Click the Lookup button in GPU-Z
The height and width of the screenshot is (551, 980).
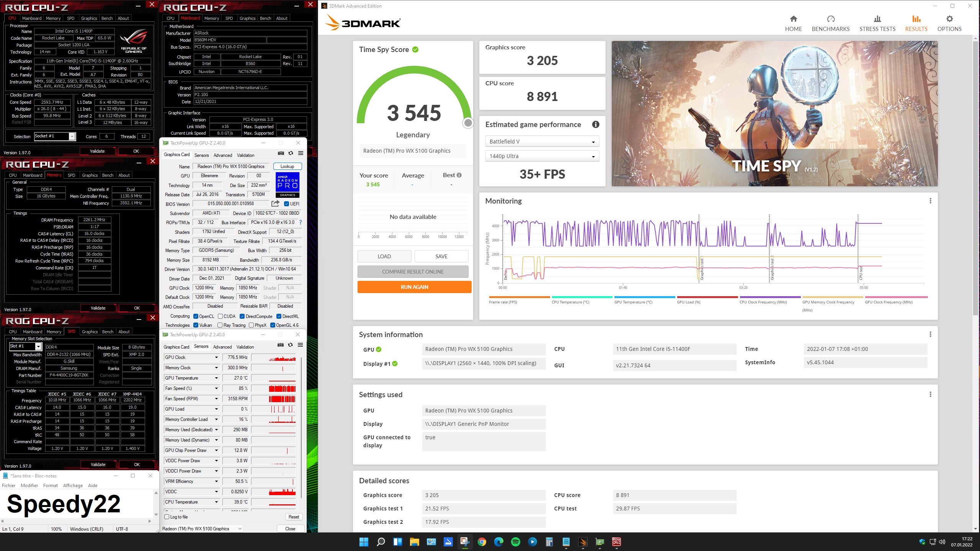coord(287,166)
